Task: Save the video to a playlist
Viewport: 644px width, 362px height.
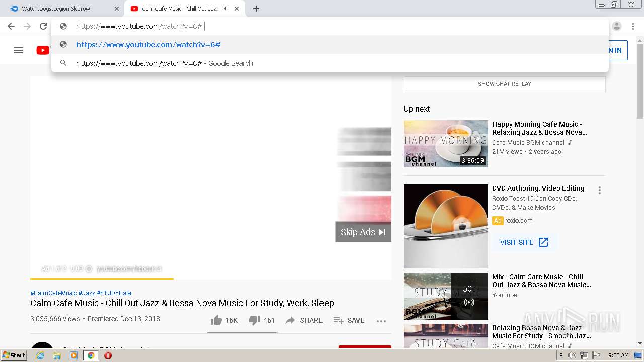Action: tap(349, 320)
